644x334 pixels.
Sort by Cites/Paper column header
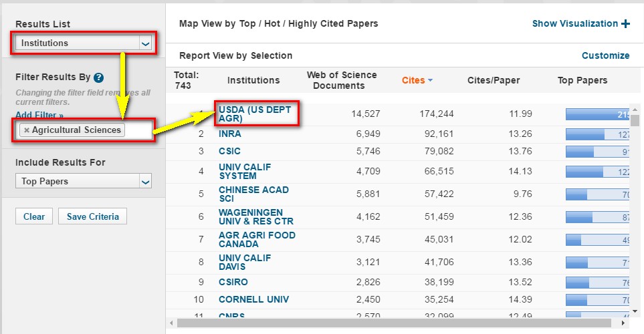pos(494,80)
